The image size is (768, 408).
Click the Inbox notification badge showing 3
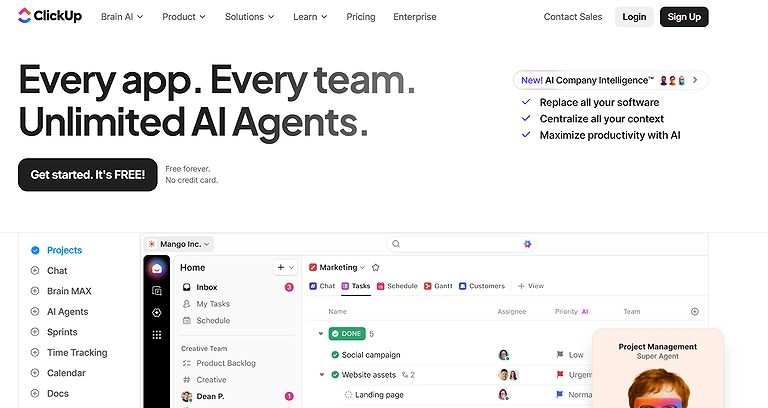point(289,287)
